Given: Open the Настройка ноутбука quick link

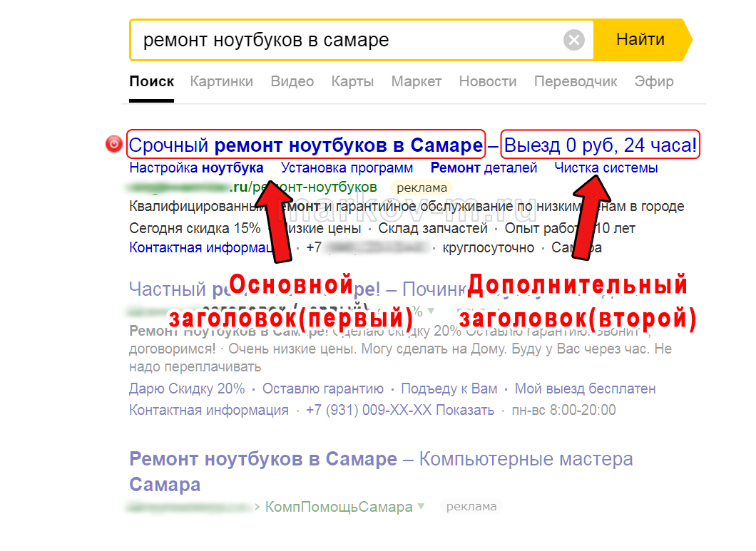Looking at the screenshot, I should 196,168.
